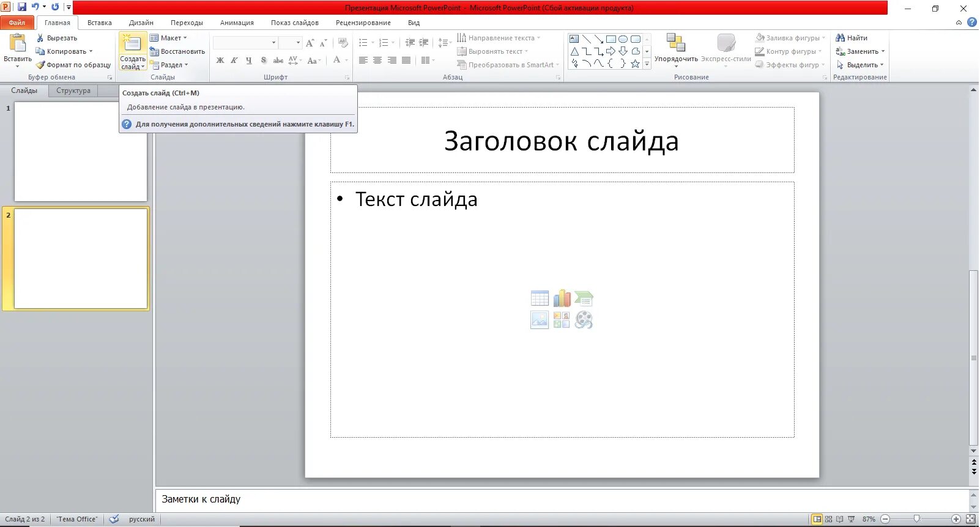Switch to Slide Sorter view in status bar
The width and height of the screenshot is (980, 527).
(x=828, y=519)
